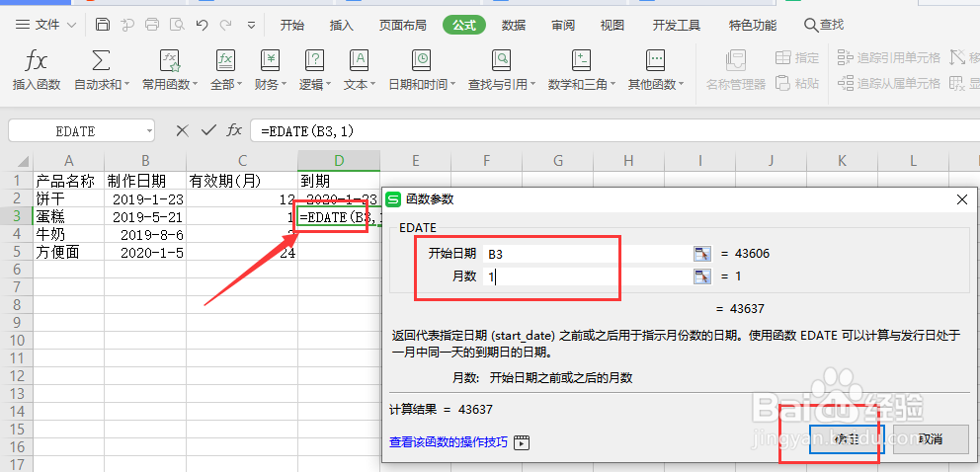The width and height of the screenshot is (980, 472).
Task: Click the Define name (指定) button
Action: 797,58
